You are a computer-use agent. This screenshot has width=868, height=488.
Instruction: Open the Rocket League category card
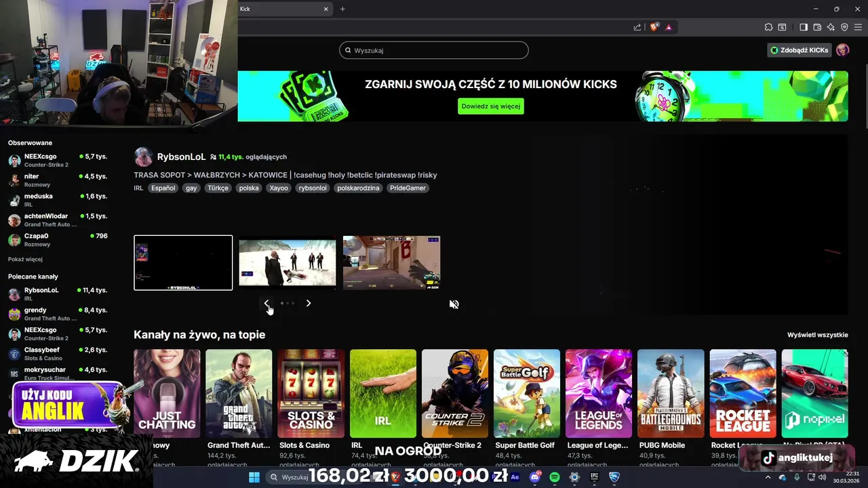click(x=743, y=393)
